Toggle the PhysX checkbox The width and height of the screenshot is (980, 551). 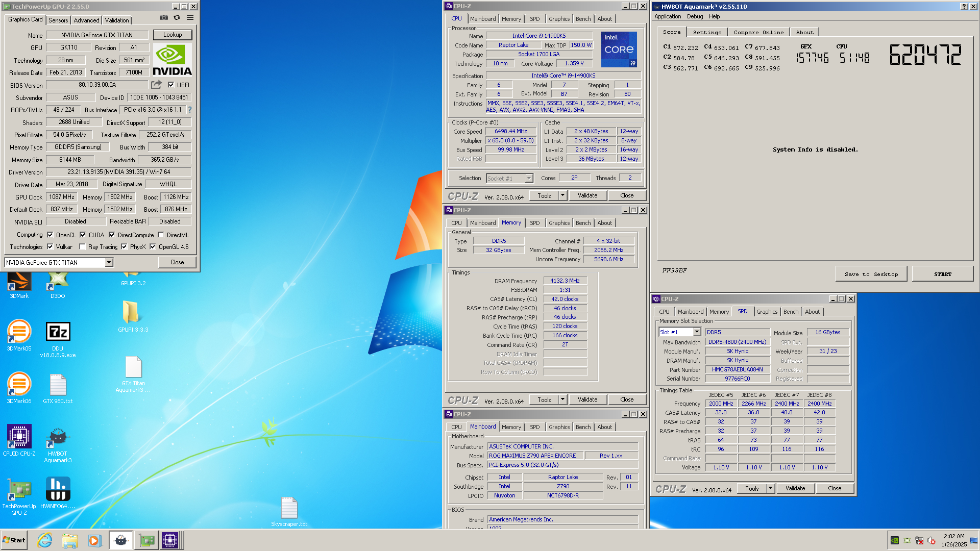124,247
